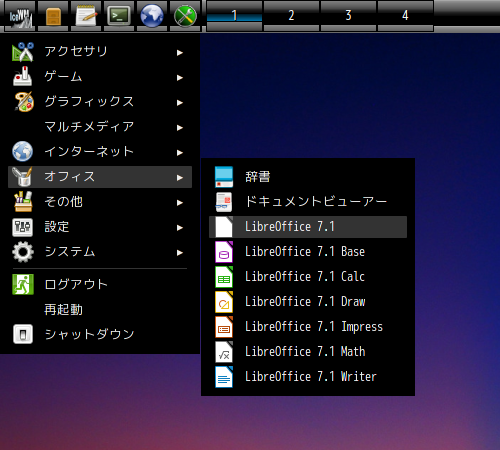This screenshot has height=450, width=500.
Task: Click the アクセサリ scissors icon
Action: 23,52
